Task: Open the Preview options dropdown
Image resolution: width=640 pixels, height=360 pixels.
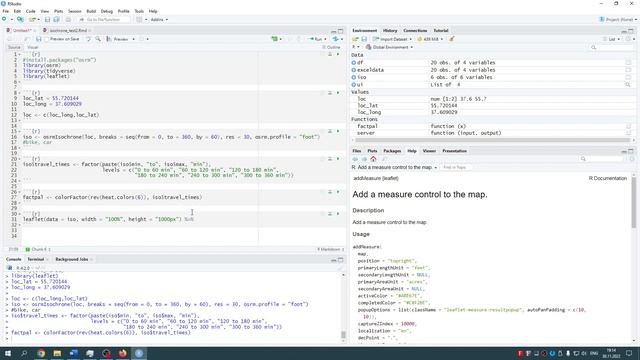Action: (133, 39)
